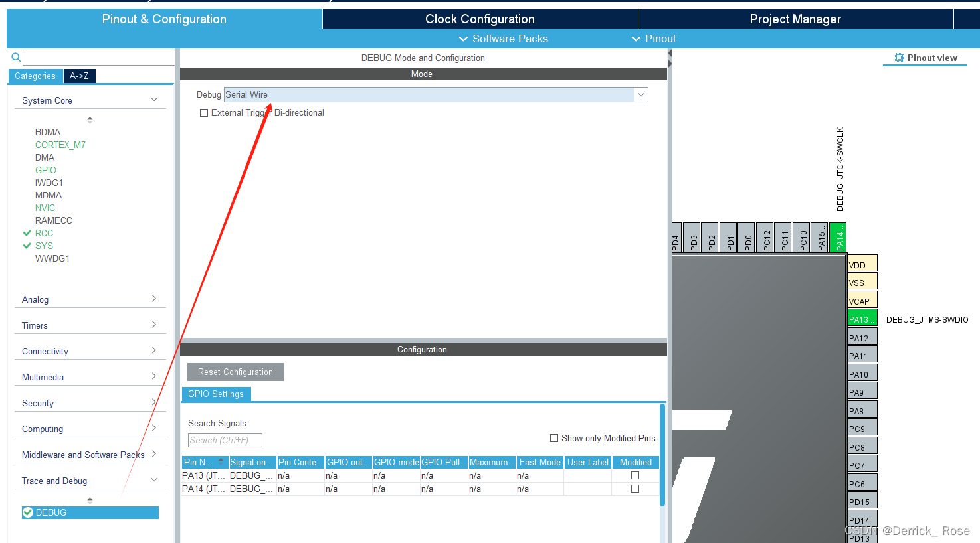
Task: Sort by GPIO mode column header
Action: point(396,462)
